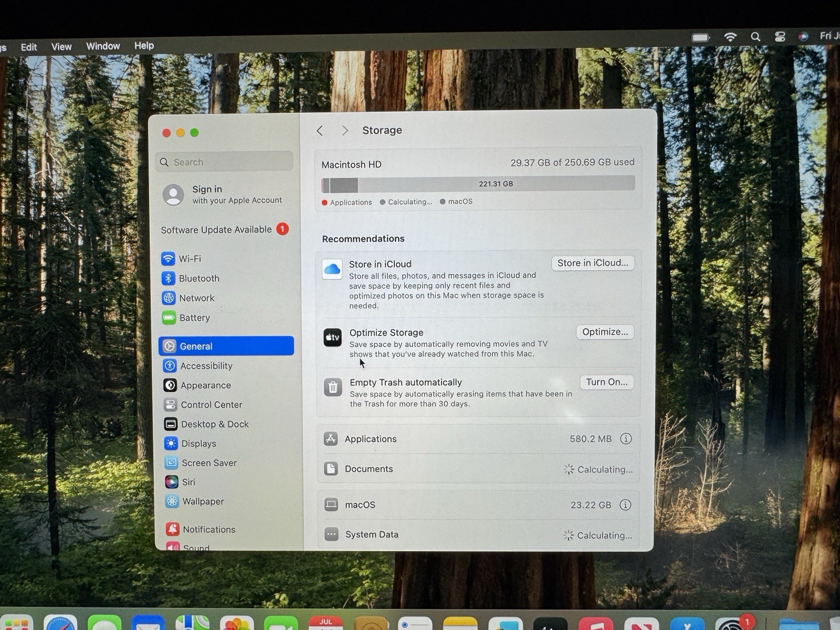The height and width of the screenshot is (630, 840).
Task: Click the macOS row laptop icon
Action: tap(331, 505)
